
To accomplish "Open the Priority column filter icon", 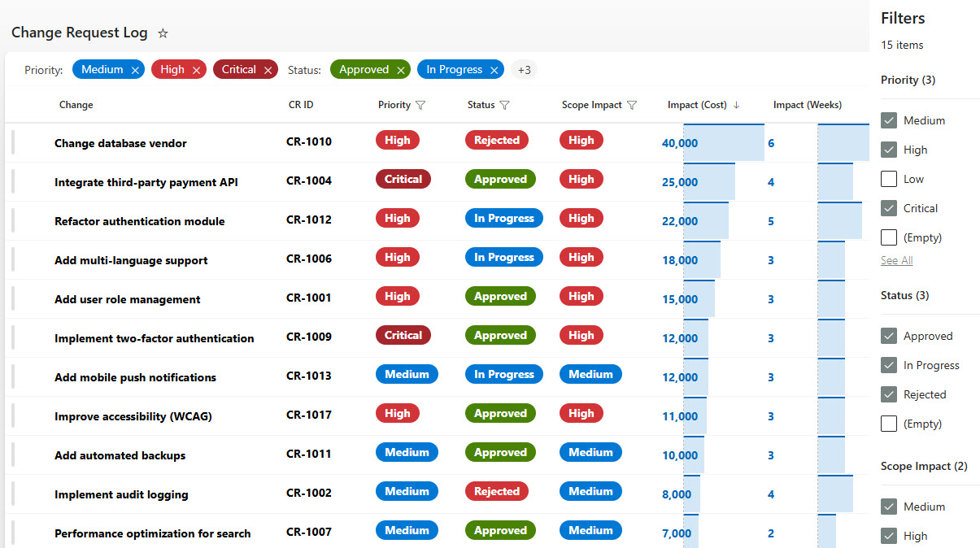I will coord(420,106).
